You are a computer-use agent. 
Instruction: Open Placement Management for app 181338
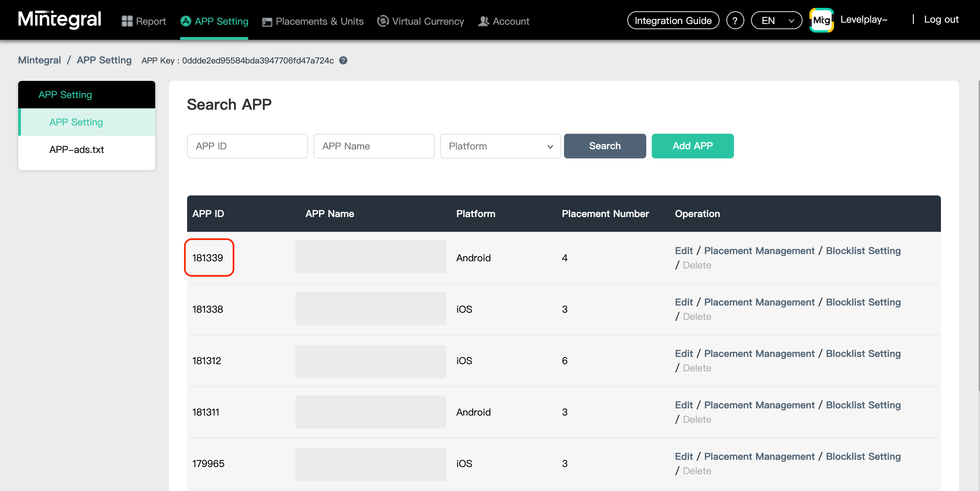tap(759, 302)
